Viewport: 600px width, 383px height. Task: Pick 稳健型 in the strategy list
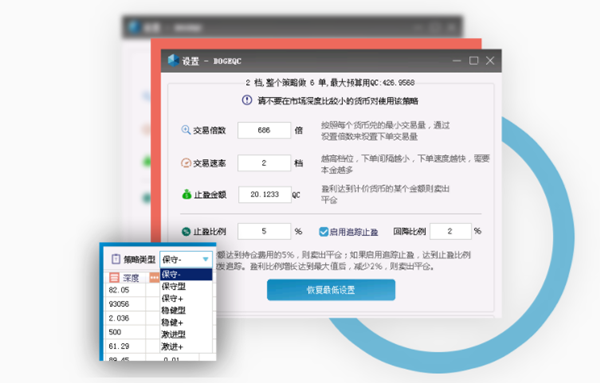click(x=186, y=310)
